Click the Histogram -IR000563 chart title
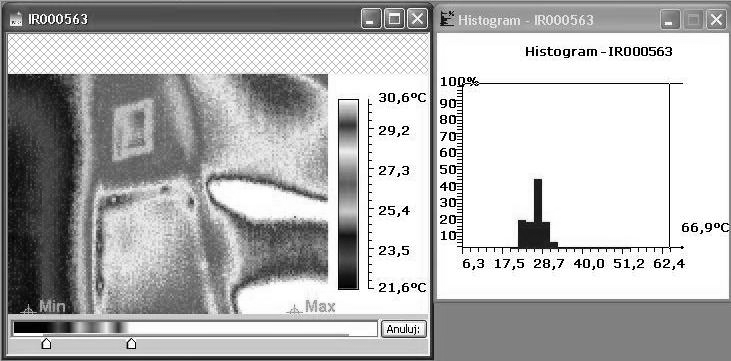This screenshot has width=731, height=361. point(599,52)
